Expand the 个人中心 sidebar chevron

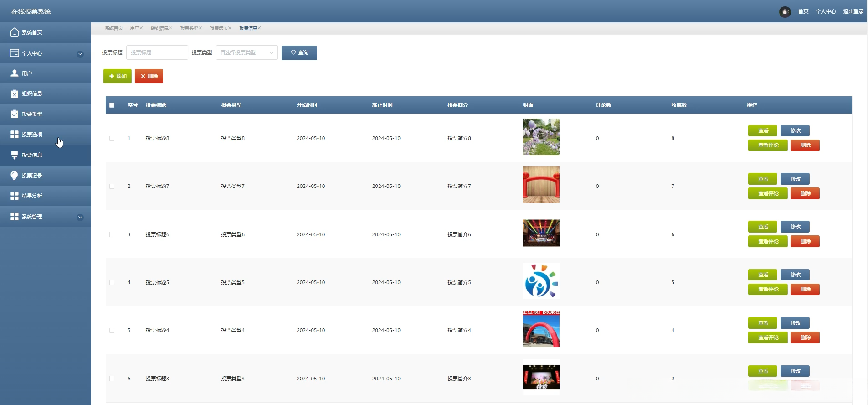(80, 54)
